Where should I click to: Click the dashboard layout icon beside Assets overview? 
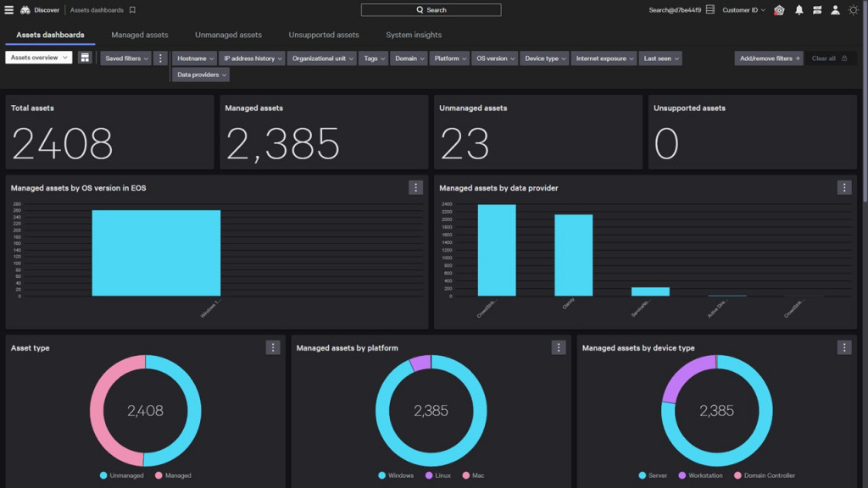pos(85,58)
